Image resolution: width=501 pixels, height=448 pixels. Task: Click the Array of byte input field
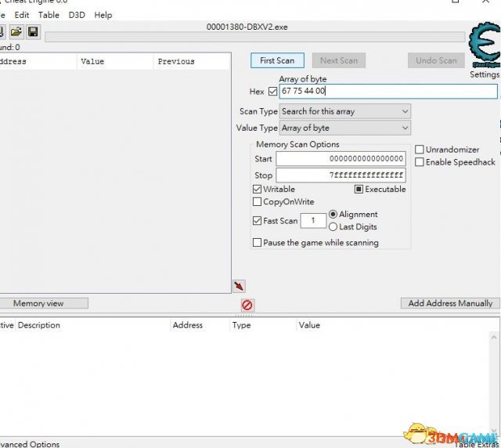[x=388, y=91]
